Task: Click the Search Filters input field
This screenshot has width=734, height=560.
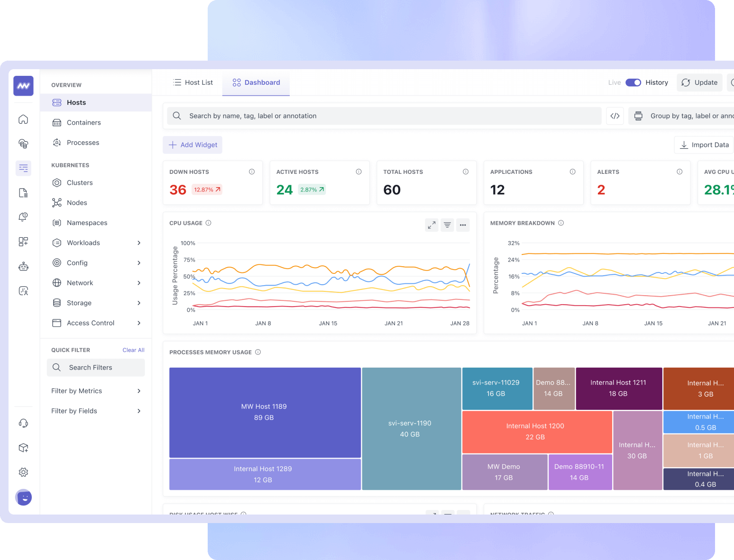Action: (96, 368)
